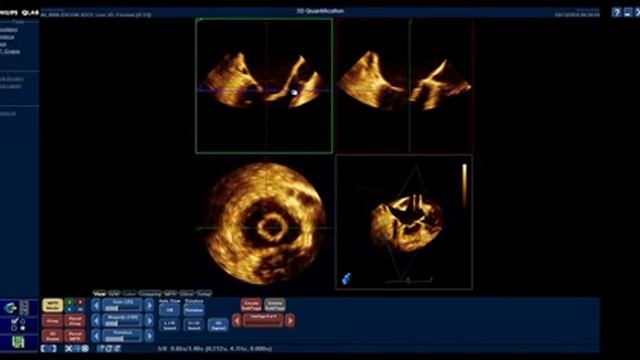Click the '3D Quantification' title text
The width and height of the screenshot is (640, 360).
pos(320,11)
